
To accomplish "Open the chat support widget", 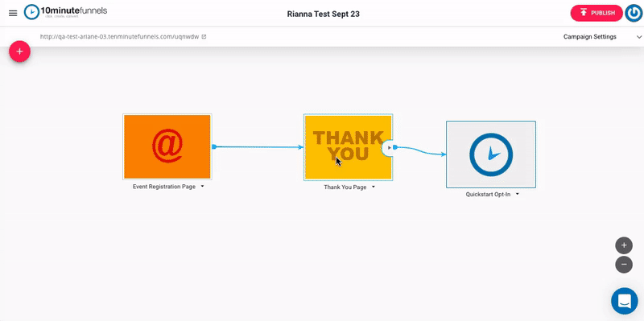I will 625,301.
